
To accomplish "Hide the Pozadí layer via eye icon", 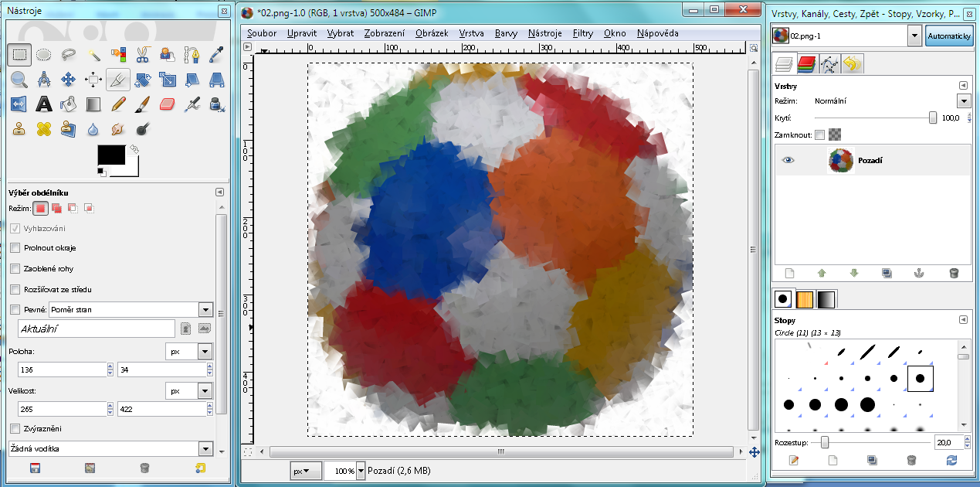I will coord(788,160).
